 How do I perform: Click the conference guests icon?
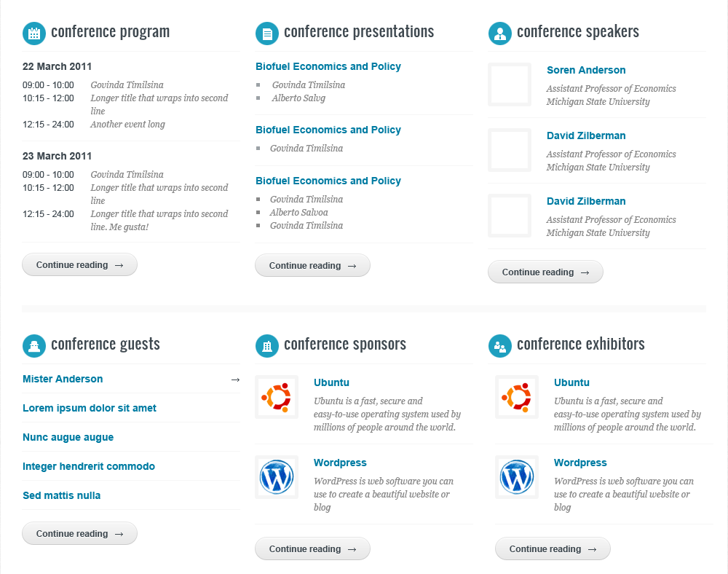tap(33, 345)
